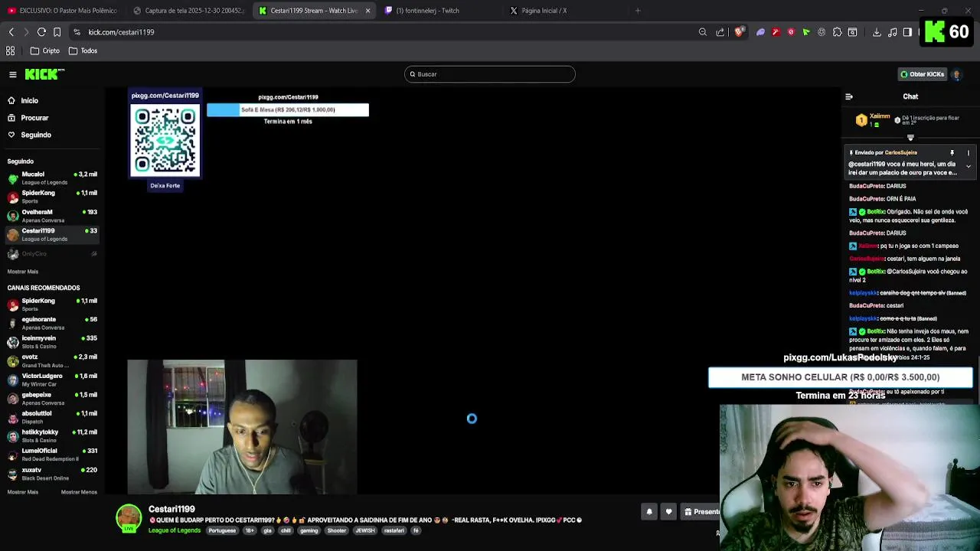Viewport: 980px width, 551px height.
Task: Expand following list with Mostrar Mais
Action: 22,272
